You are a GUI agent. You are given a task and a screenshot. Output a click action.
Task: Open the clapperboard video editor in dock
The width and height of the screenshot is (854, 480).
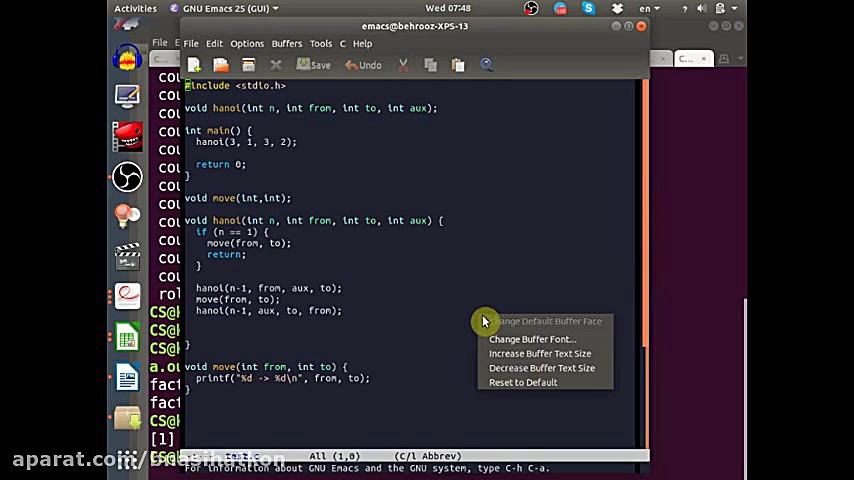coord(127,256)
